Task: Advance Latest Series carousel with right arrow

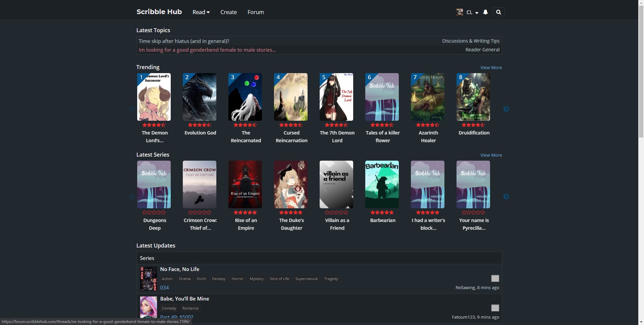Action: tap(506, 197)
